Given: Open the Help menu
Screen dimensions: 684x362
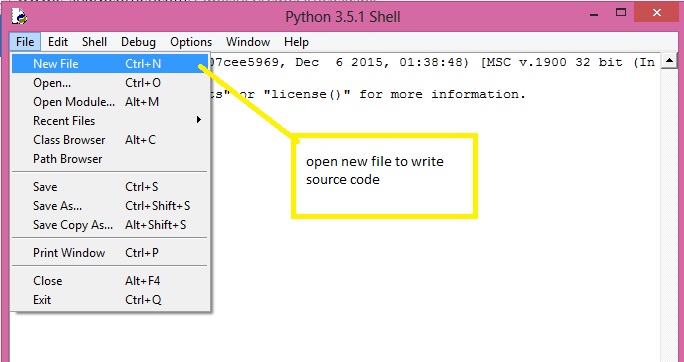Looking at the screenshot, I should point(296,42).
